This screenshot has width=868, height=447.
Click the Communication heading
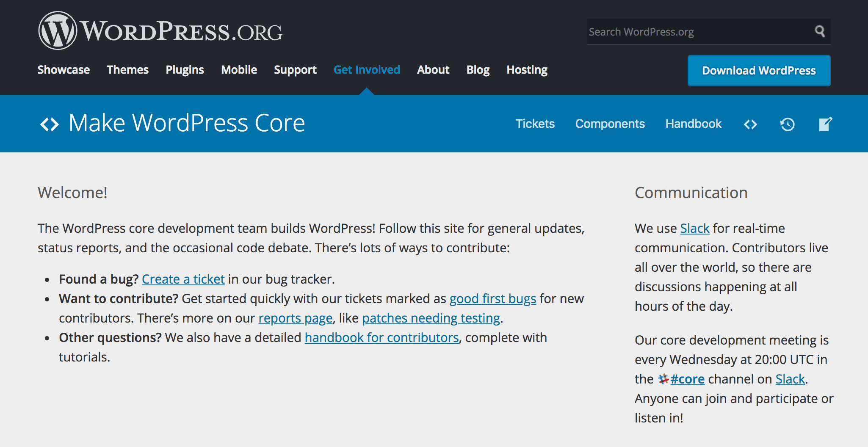pyautogui.click(x=691, y=193)
